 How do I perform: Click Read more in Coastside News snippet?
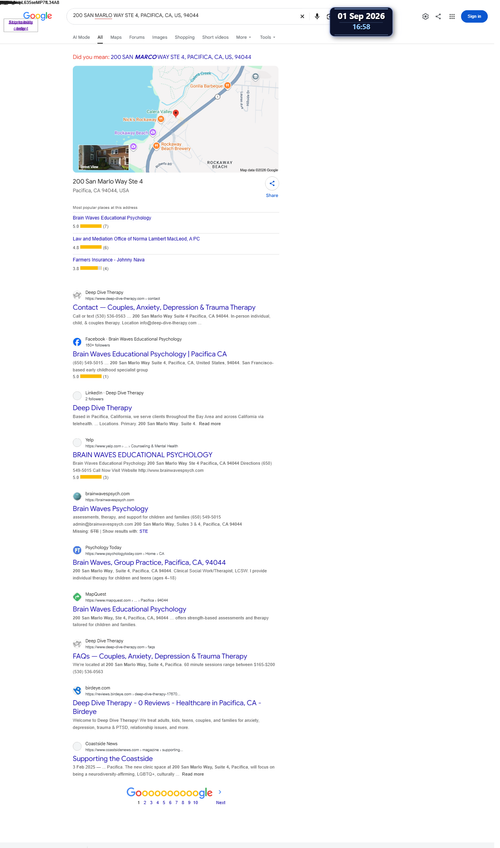[193, 774]
